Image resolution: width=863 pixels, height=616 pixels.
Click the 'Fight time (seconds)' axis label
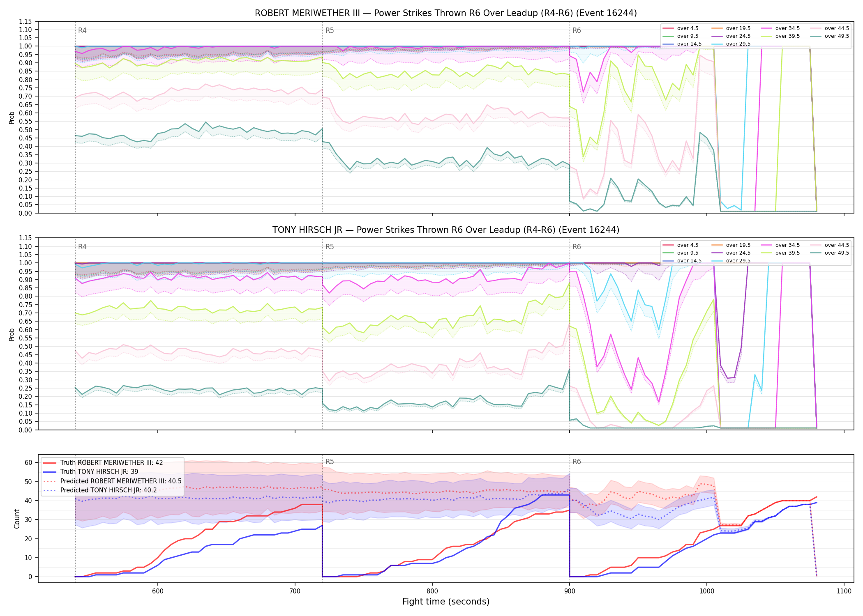click(x=446, y=602)
